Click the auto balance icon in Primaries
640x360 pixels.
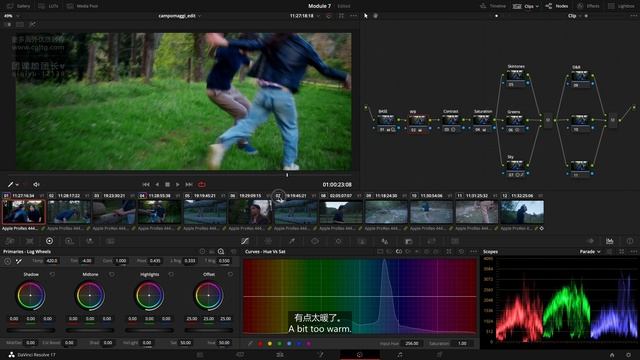(x=8, y=261)
